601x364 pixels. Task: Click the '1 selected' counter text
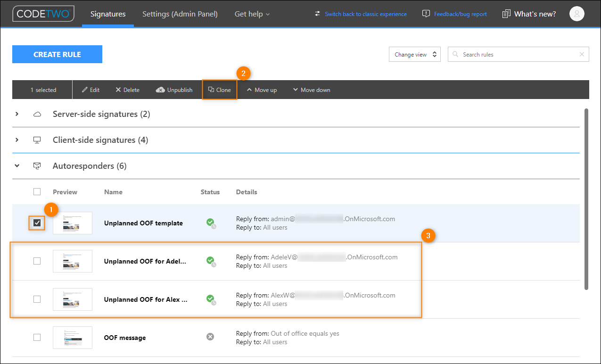(43, 90)
